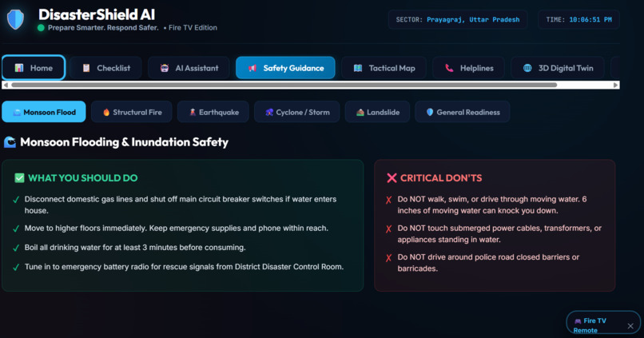Image resolution: width=644 pixels, height=338 pixels.
Task: Click the 'Monsoon Flooding & Inundation Safety' heading
Action: (124, 142)
